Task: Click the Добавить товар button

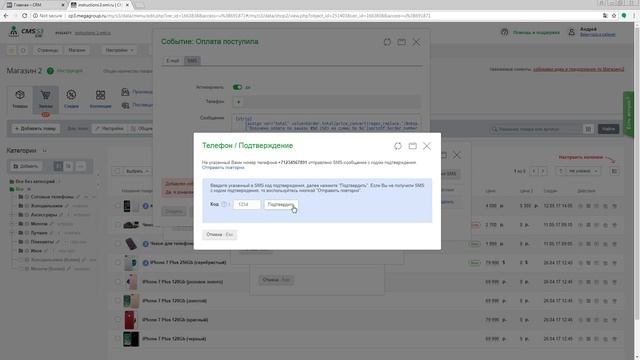Action: [x=36, y=129]
